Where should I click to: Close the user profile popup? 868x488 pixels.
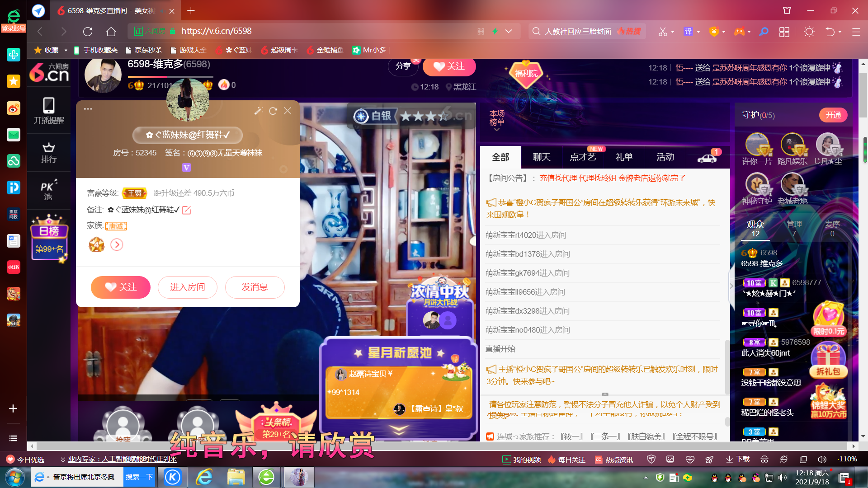(x=288, y=111)
